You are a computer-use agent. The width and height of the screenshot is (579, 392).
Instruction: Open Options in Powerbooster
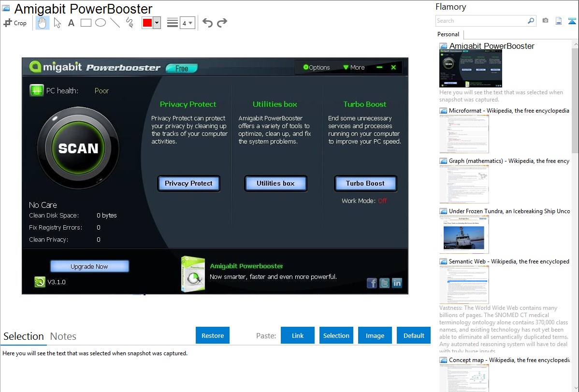[317, 67]
